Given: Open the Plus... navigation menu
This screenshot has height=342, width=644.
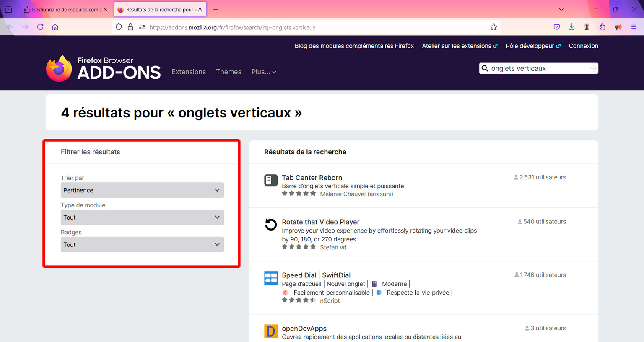Looking at the screenshot, I should point(264,72).
